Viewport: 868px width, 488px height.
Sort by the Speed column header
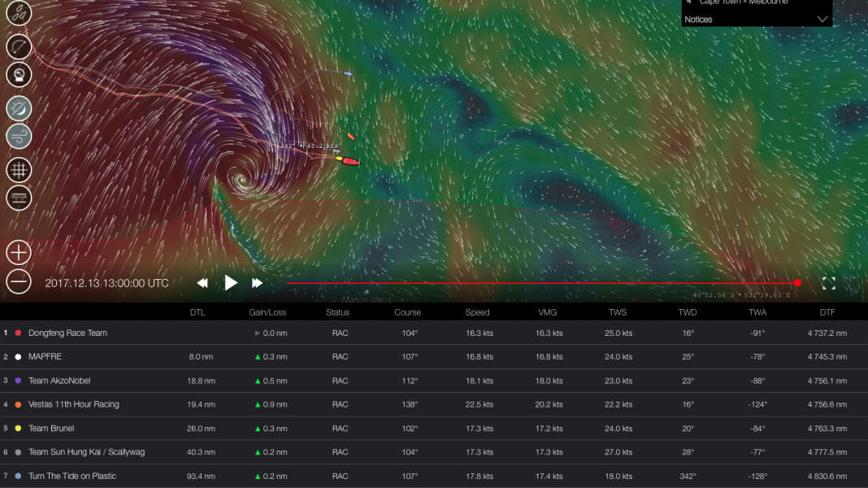477,312
